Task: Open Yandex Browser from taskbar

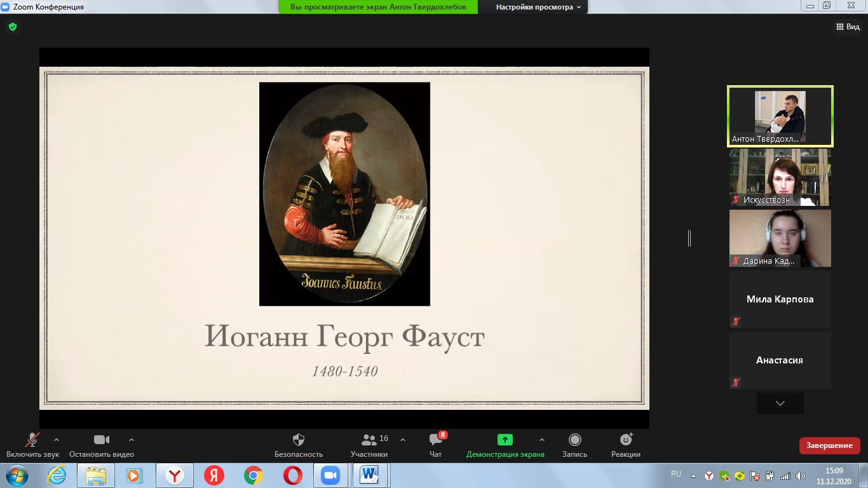Action: click(x=175, y=475)
